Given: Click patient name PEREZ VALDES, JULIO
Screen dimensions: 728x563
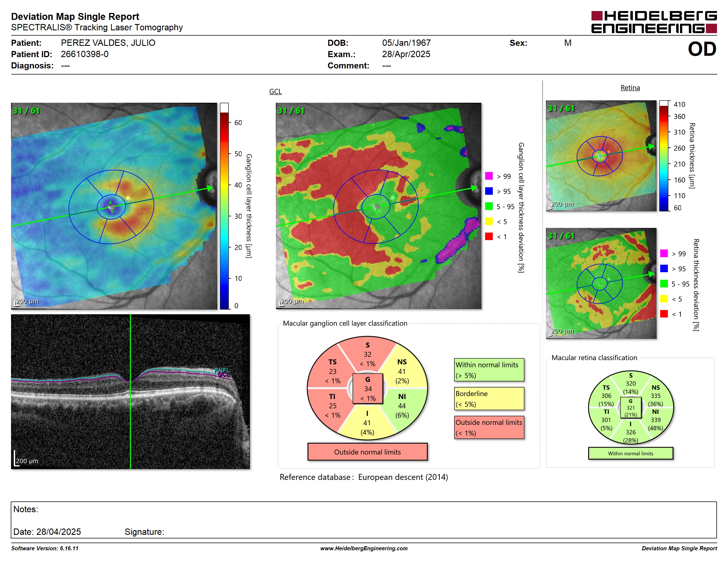Looking at the screenshot, I should pos(108,43).
